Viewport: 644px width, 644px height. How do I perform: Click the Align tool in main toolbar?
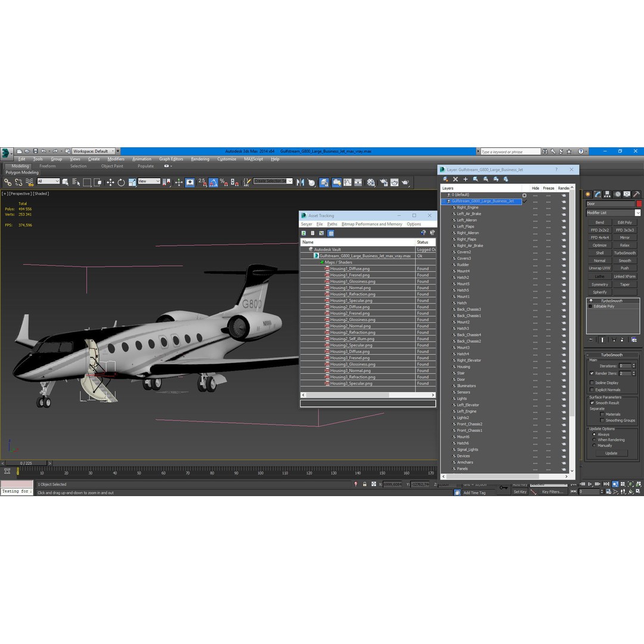pos(311,182)
